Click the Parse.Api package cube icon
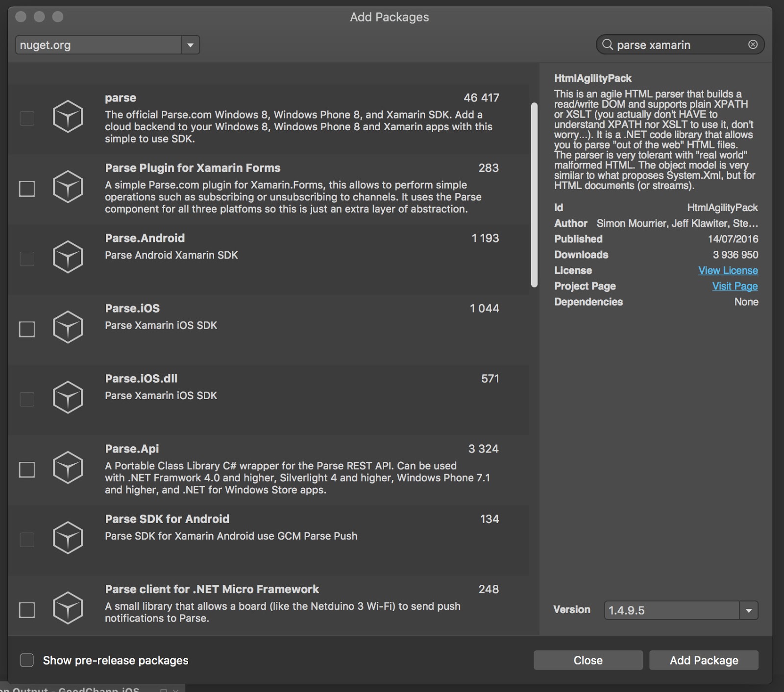Viewport: 784px width, 692px height. [x=68, y=467]
